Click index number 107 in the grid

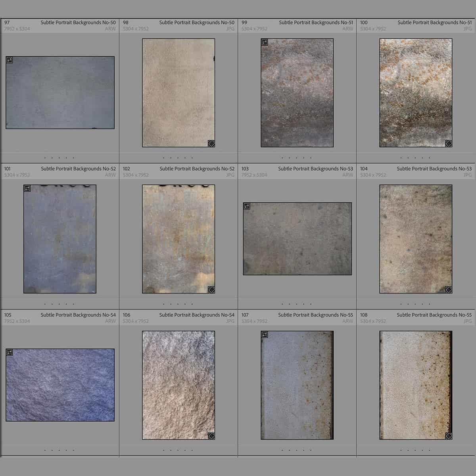click(245, 315)
